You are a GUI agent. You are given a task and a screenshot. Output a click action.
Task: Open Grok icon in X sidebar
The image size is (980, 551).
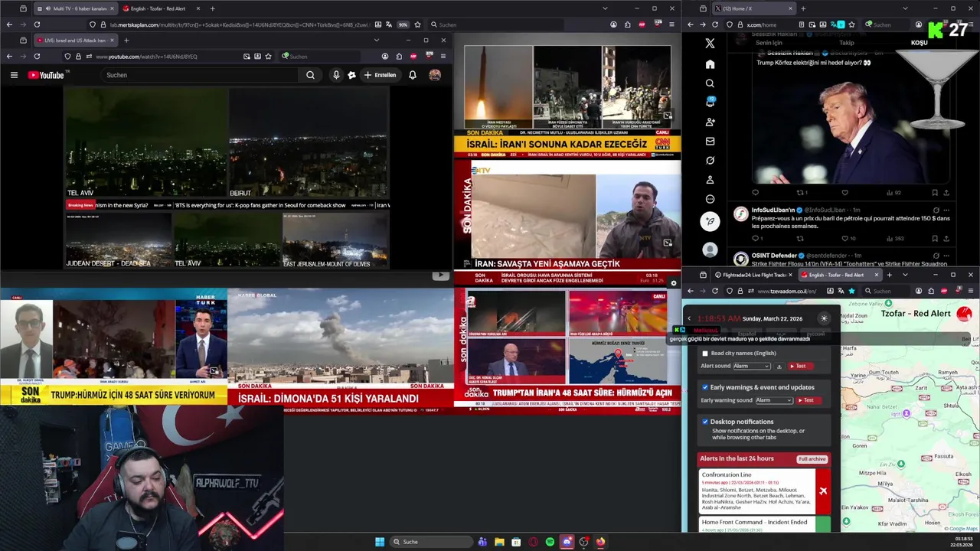710,161
